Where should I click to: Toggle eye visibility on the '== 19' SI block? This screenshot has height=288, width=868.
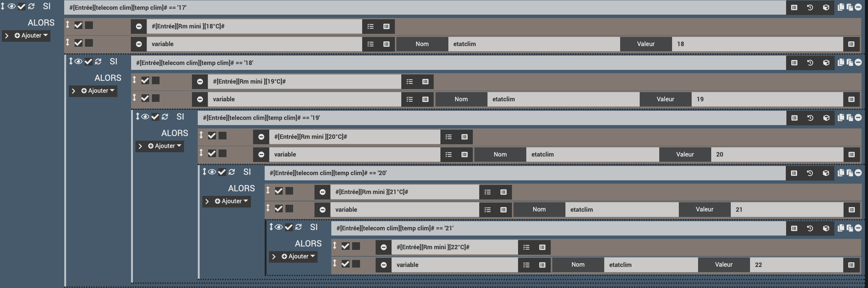(145, 117)
